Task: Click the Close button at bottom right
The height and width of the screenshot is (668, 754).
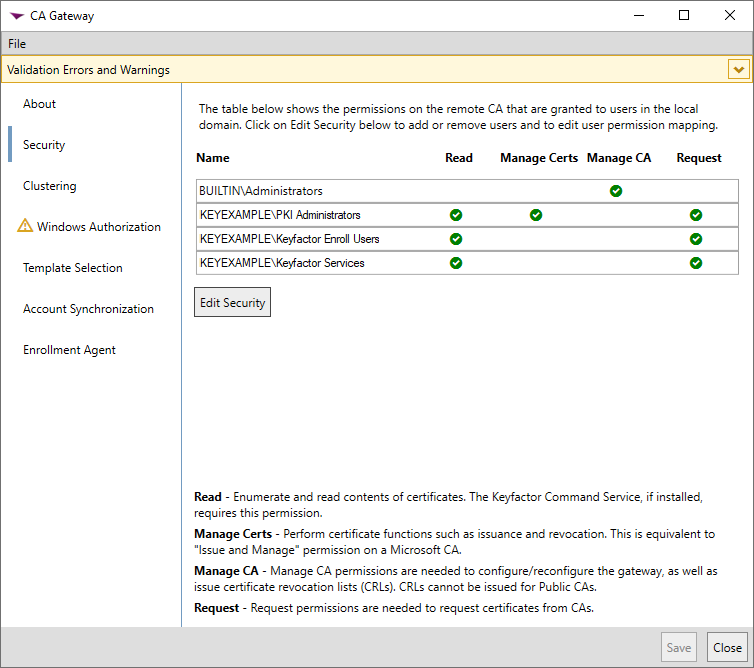Action: (727, 647)
